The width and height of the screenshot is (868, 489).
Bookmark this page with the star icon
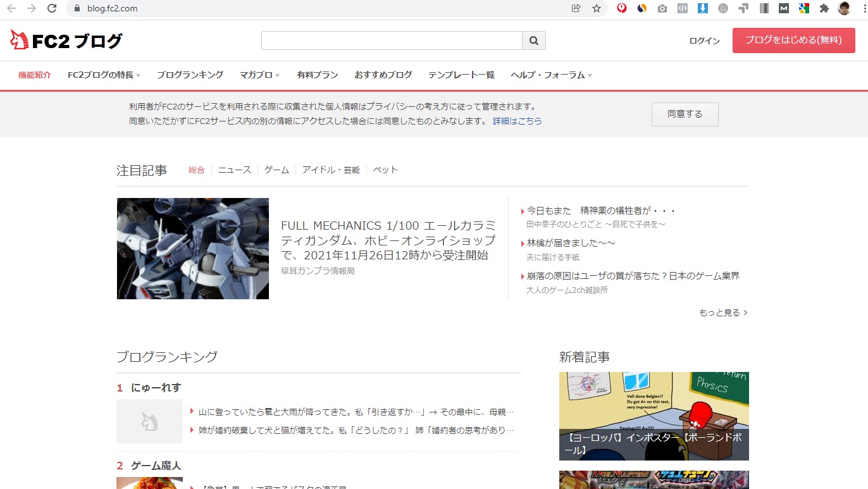click(596, 8)
